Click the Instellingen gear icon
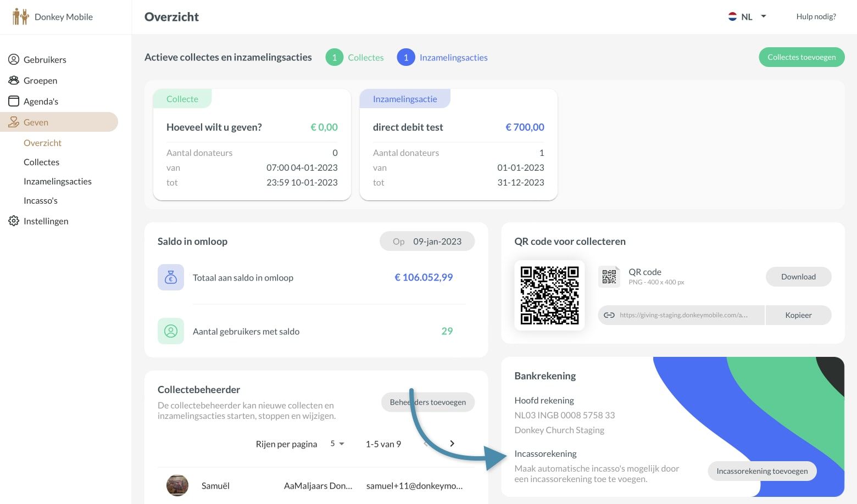 [x=14, y=221]
